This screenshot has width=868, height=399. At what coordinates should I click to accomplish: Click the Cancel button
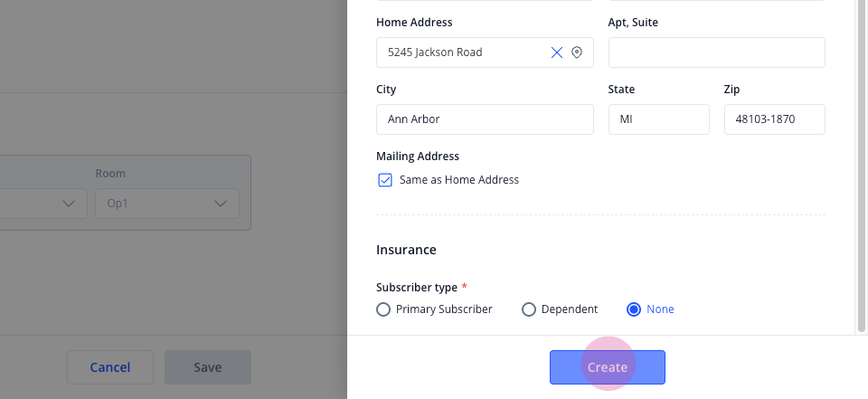[110, 367]
